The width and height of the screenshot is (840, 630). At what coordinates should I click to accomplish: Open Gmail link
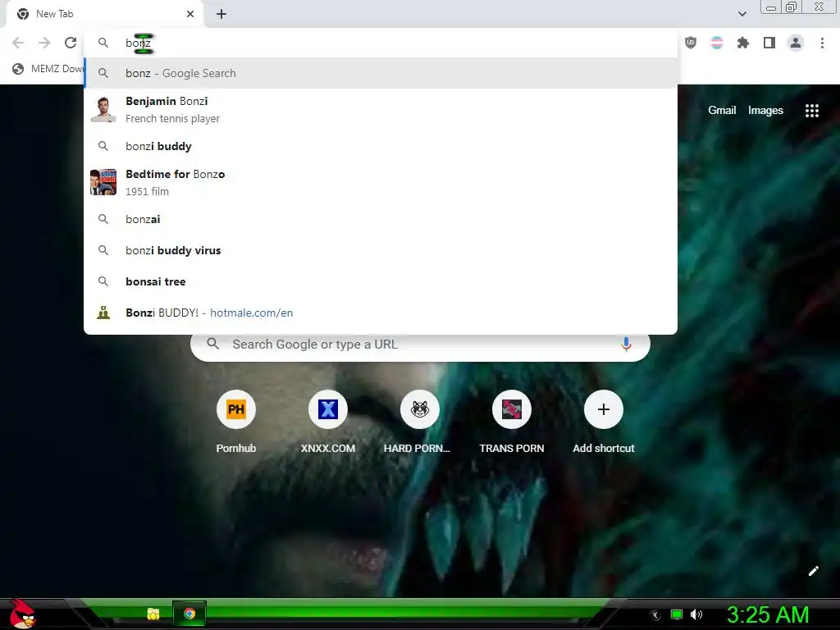point(722,111)
